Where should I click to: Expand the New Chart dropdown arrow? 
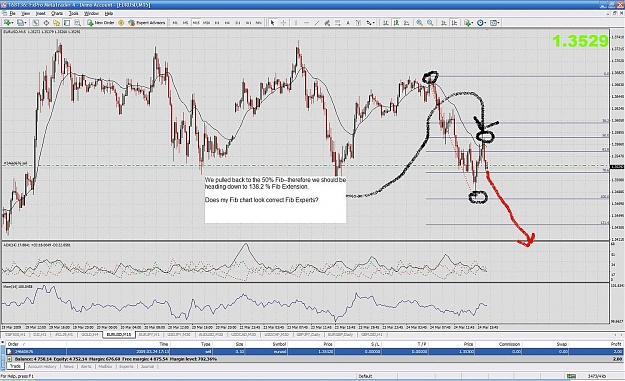tap(12, 23)
